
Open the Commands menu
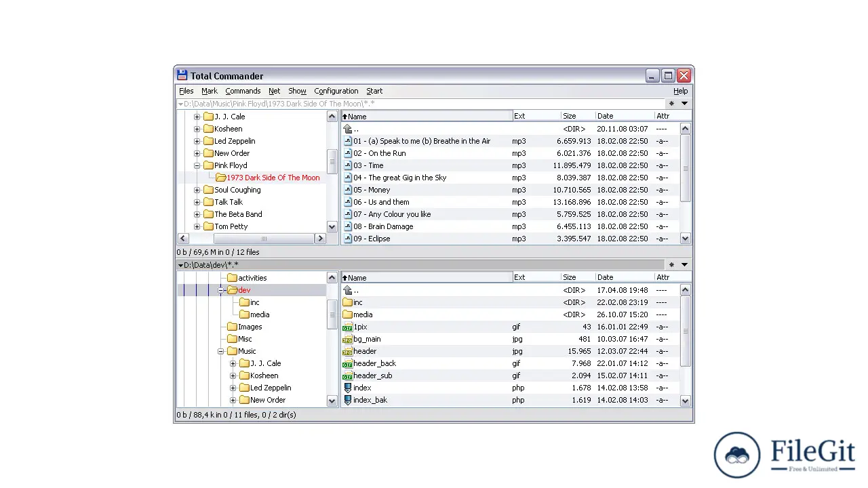coord(243,91)
